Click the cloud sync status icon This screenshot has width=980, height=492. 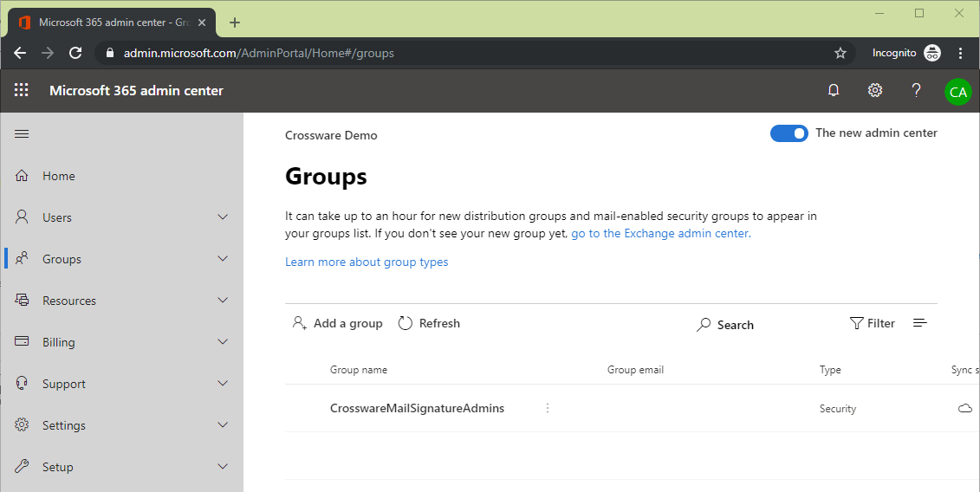click(x=965, y=408)
